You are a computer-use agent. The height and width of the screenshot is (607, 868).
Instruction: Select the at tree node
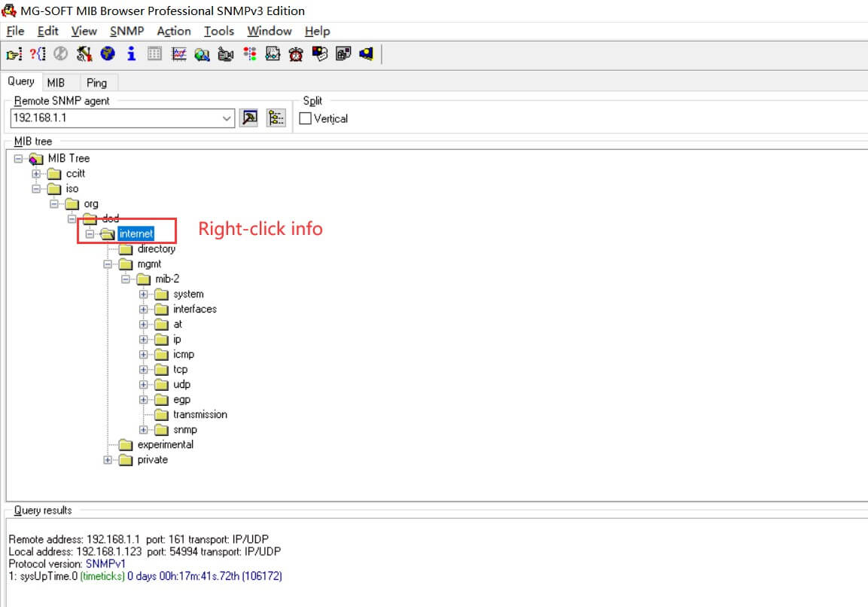[x=178, y=325]
